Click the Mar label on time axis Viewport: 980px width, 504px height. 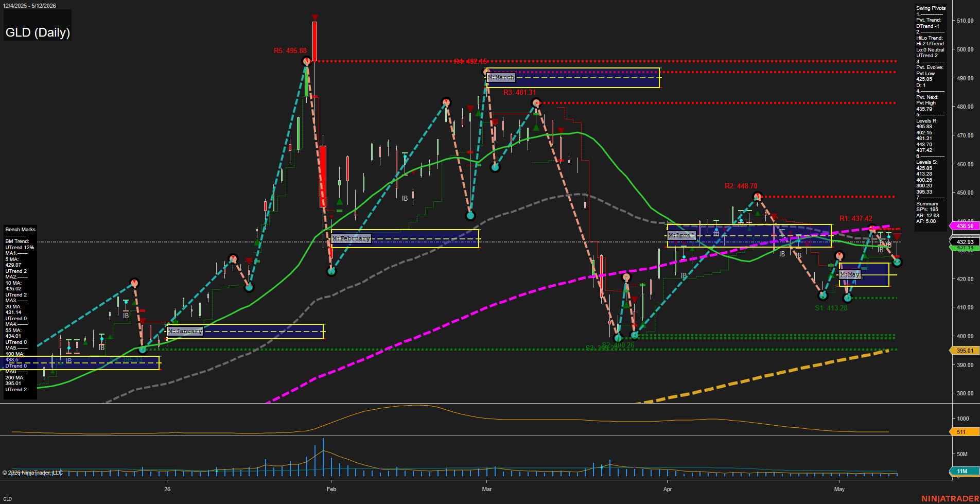(x=487, y=489)
